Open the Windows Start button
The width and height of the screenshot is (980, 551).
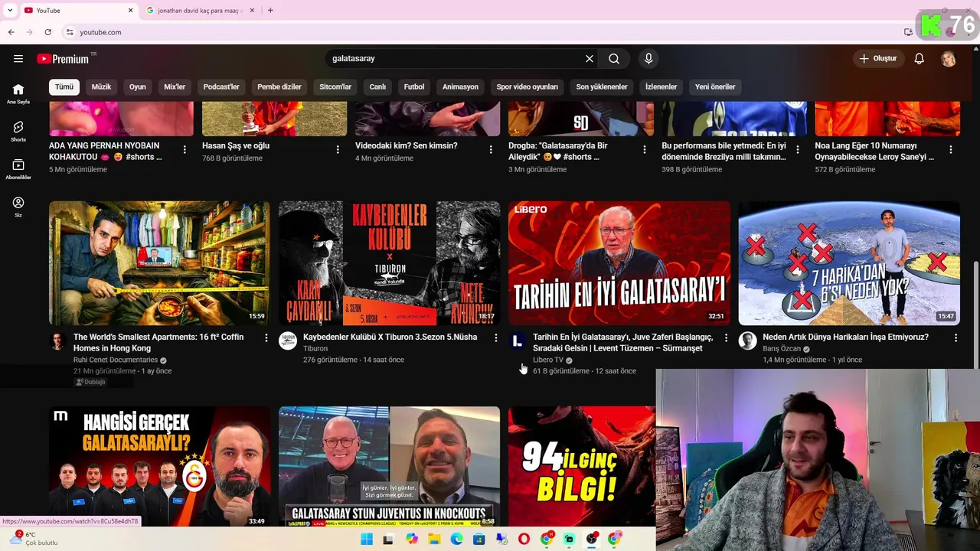367,539
